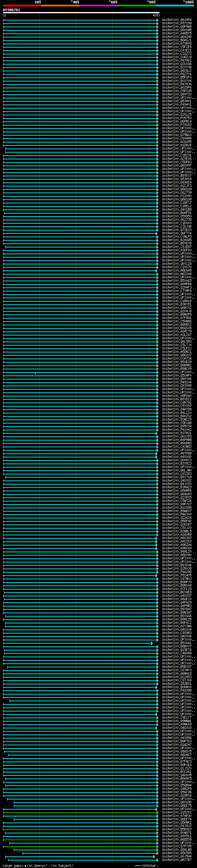Image resolution: width=197 pixels, height=868 pixels.
Task: Click green alignment bar of Q152V2
Action: click(80, 812)
